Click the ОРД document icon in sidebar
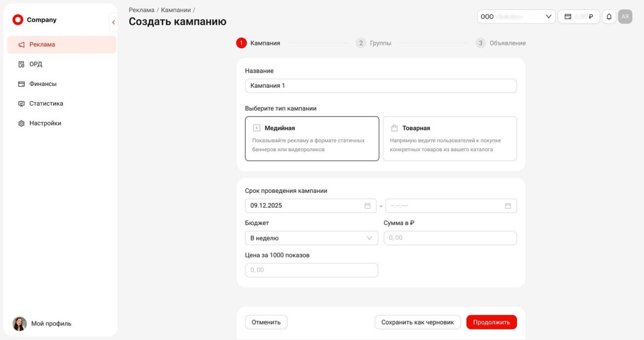 pos(21,65)
